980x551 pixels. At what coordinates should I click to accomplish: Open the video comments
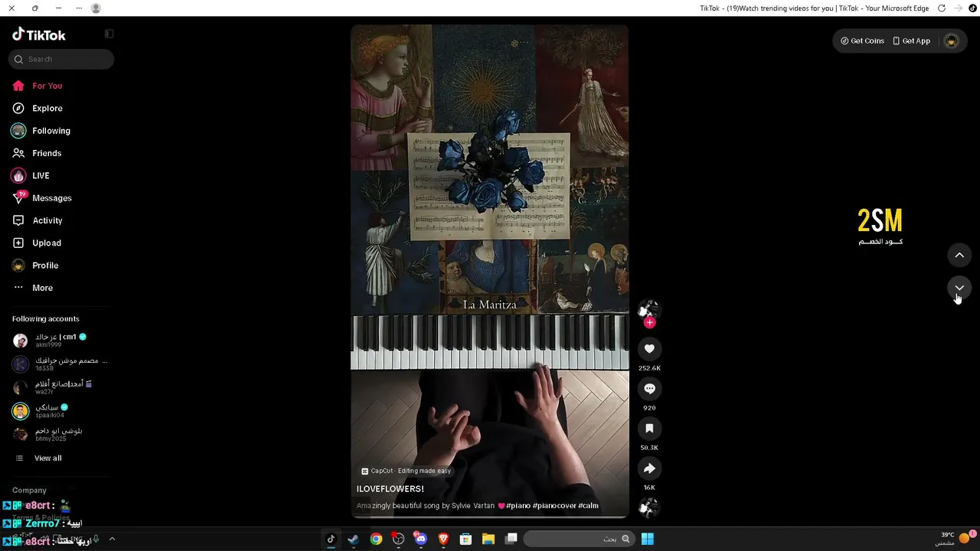click(x=649, y=389)
